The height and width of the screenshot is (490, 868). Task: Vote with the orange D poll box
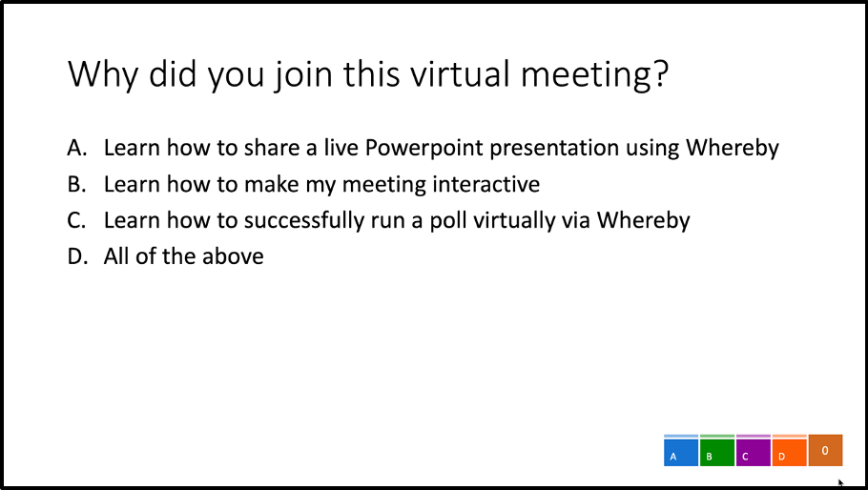pos(789,453)
